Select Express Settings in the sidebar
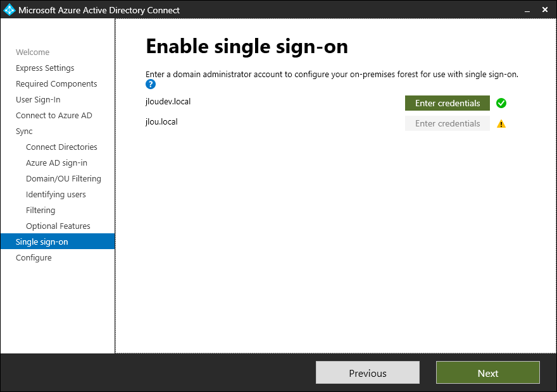 (x=45, y=68)
